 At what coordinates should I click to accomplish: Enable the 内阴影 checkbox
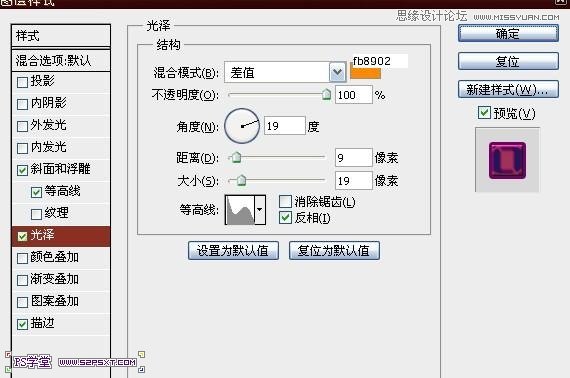(22, 104)
